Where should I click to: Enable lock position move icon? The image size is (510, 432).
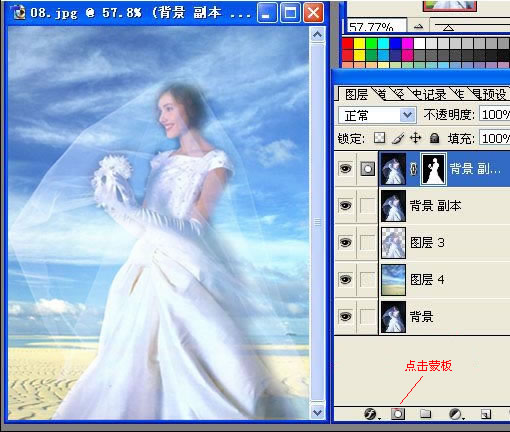tap(416, 138)
